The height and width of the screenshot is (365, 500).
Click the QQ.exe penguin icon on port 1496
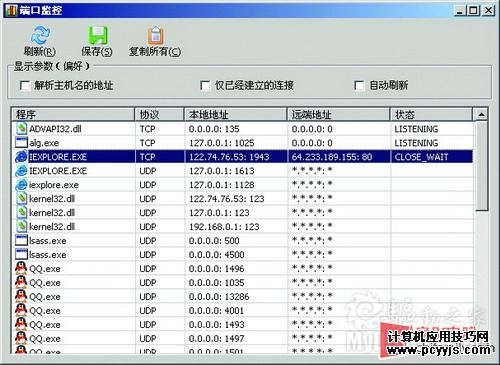[x=21, y=268]
